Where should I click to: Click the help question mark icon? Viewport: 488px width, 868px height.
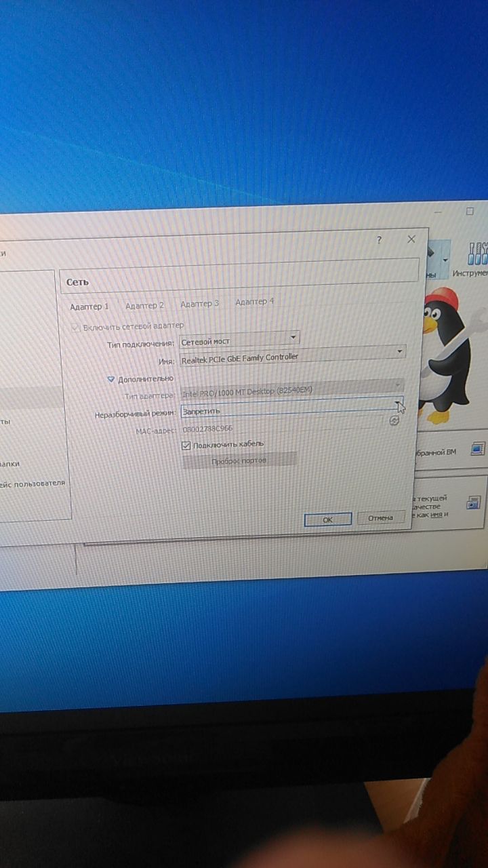(380, 240)
